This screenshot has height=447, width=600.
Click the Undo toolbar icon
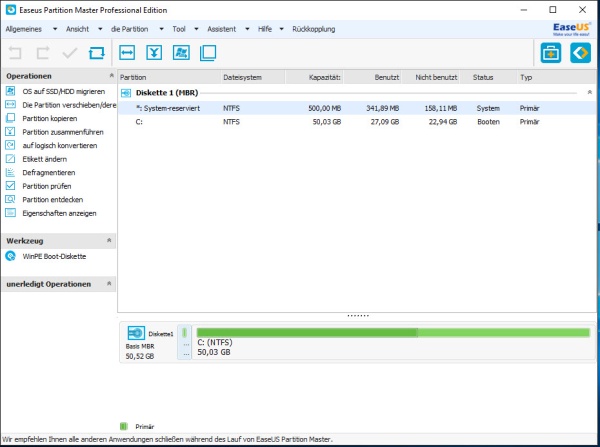15,53
